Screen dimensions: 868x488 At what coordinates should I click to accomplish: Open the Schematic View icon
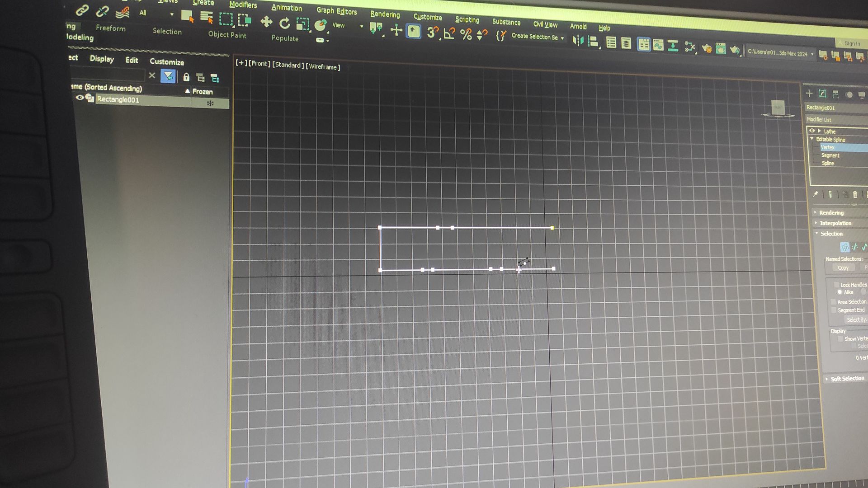click(673, 46)
